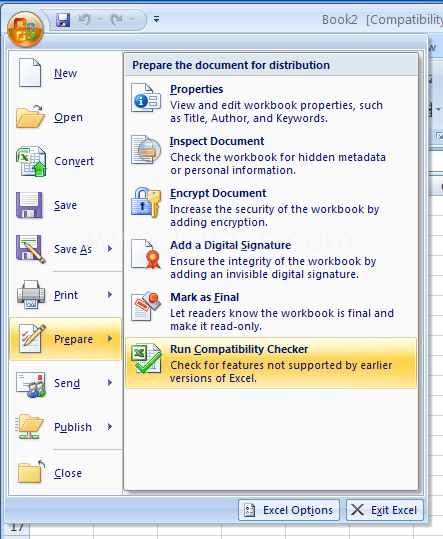
Task: Open the Redo history dropdown arrow
Action: tap(131, 20)
